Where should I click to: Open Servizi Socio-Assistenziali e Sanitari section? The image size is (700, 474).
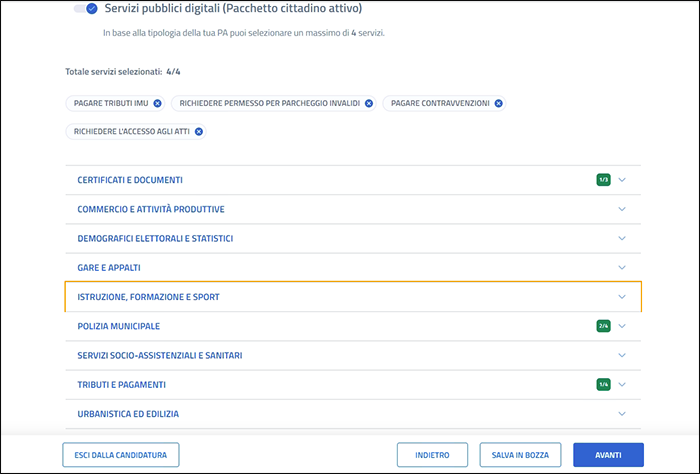click(x=159, y=355)
